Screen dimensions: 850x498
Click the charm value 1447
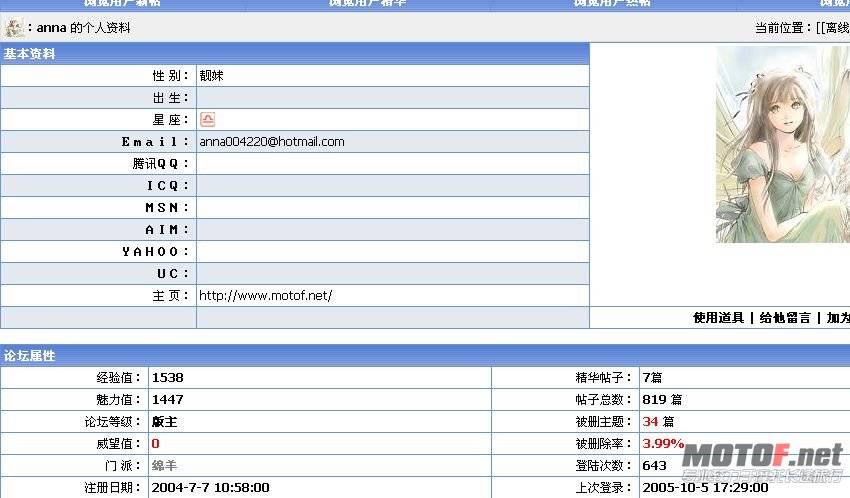tap(168, 399)
